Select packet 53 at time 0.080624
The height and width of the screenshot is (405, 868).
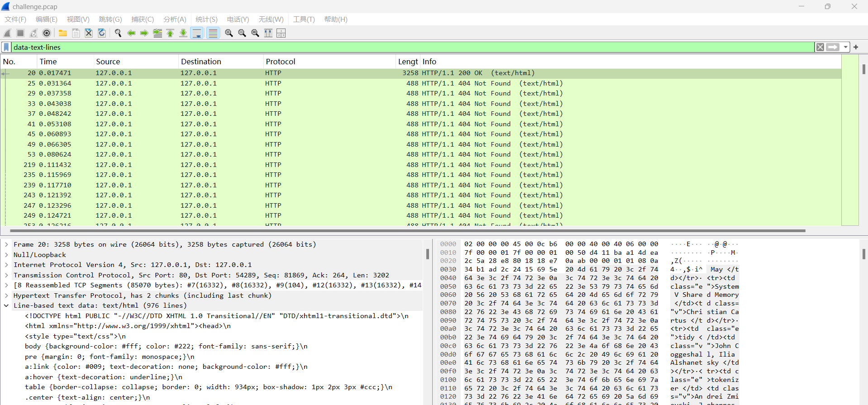[x=421, y=154]
